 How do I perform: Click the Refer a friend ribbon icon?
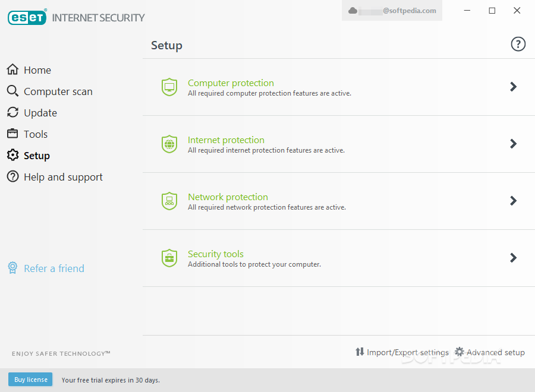click(12, 268)
